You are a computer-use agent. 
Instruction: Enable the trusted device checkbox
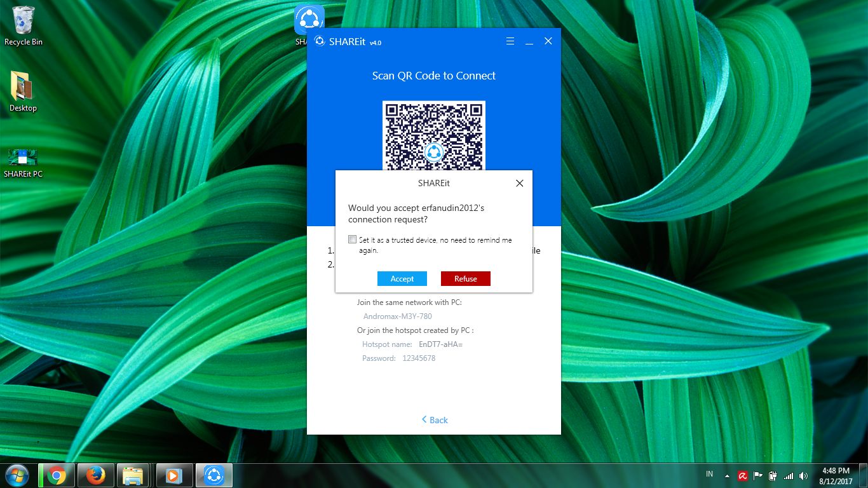pyautogui.click(x=352, y=240)
